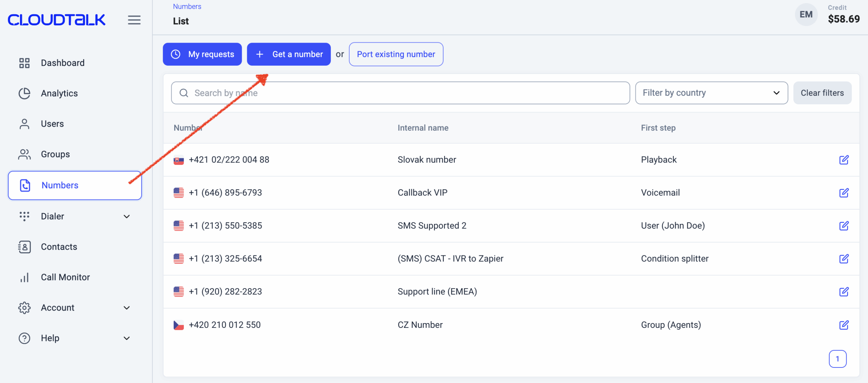The width and height of the screenshot is (868, 383).
Task: Expand the Dialer submenu
Action: [126, 216]
